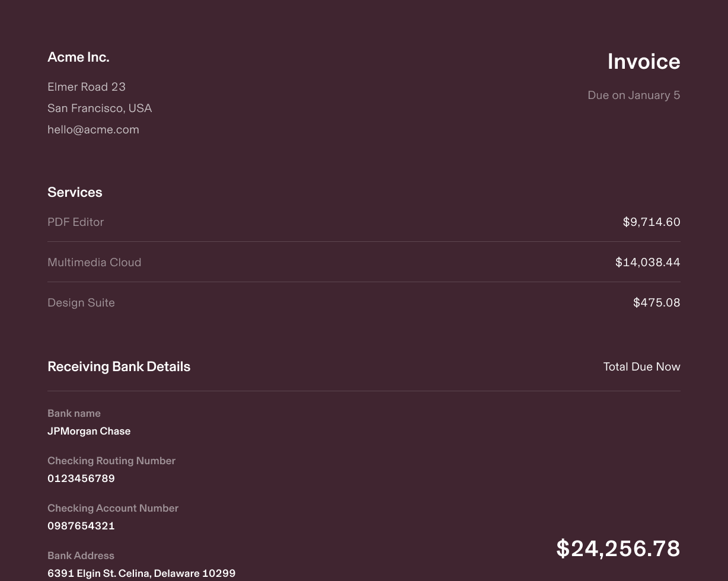The width and height of the screenshot is (728, 581).
Task: Select the Design Suite service label
Action: click(x=81, y=303)
